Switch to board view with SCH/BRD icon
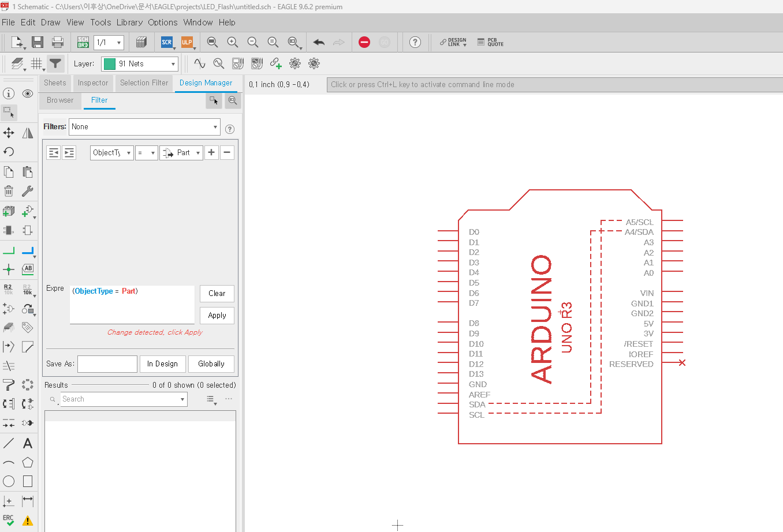783x532 pixels. [x=83, y=42]
